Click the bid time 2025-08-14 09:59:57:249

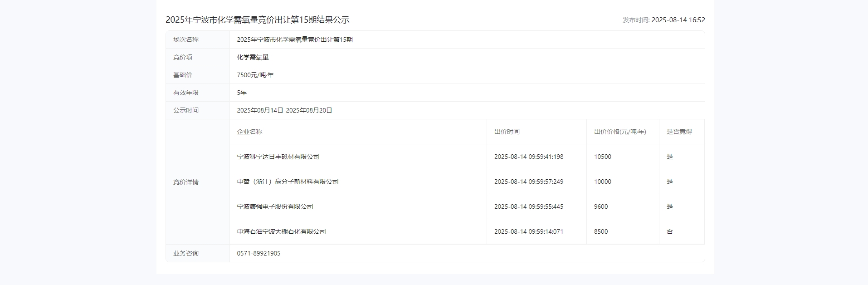(528, 182)
